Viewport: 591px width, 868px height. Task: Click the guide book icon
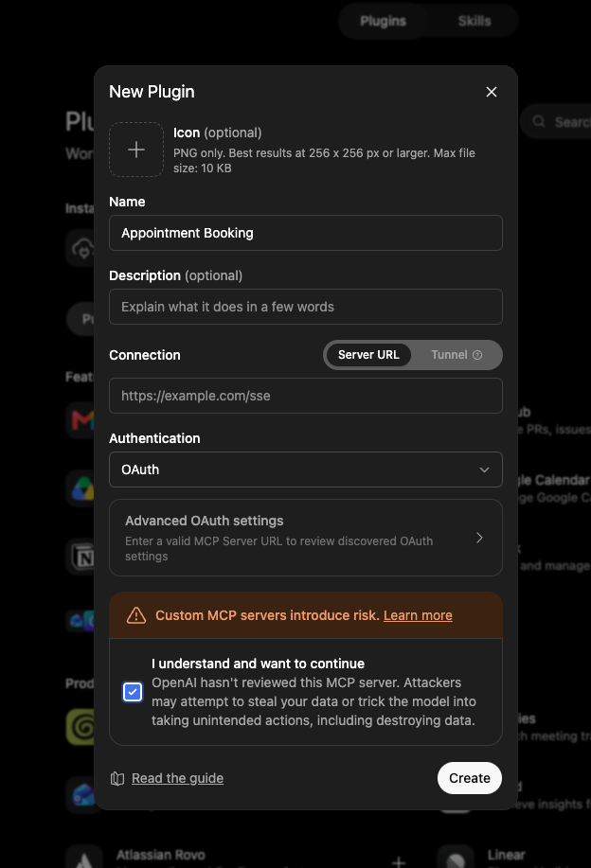(x=117, y=779)
